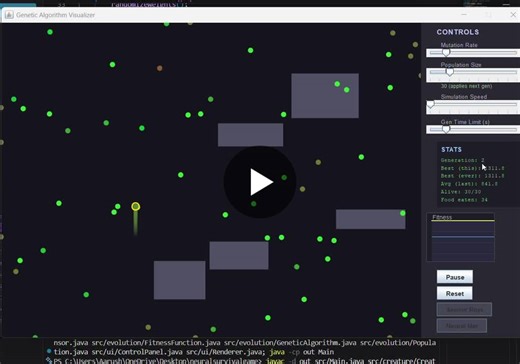Close the Genetic Algorithm Visualizer window

click(x=513, y=15)
